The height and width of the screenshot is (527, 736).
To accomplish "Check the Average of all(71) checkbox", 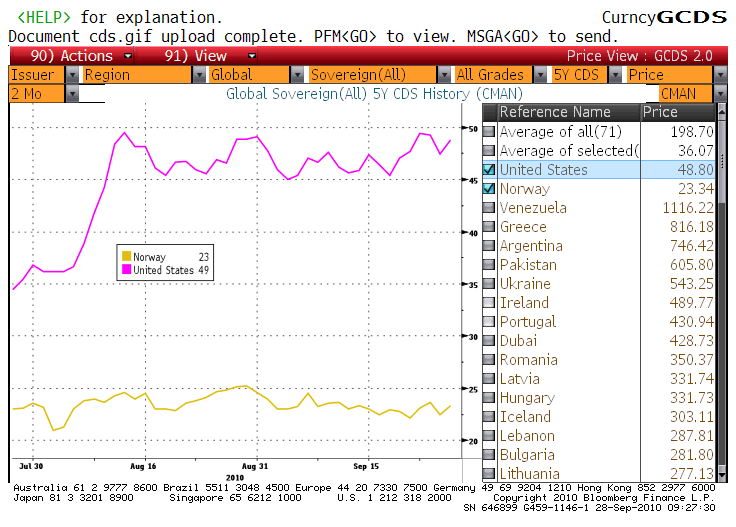I will (489, 131).
